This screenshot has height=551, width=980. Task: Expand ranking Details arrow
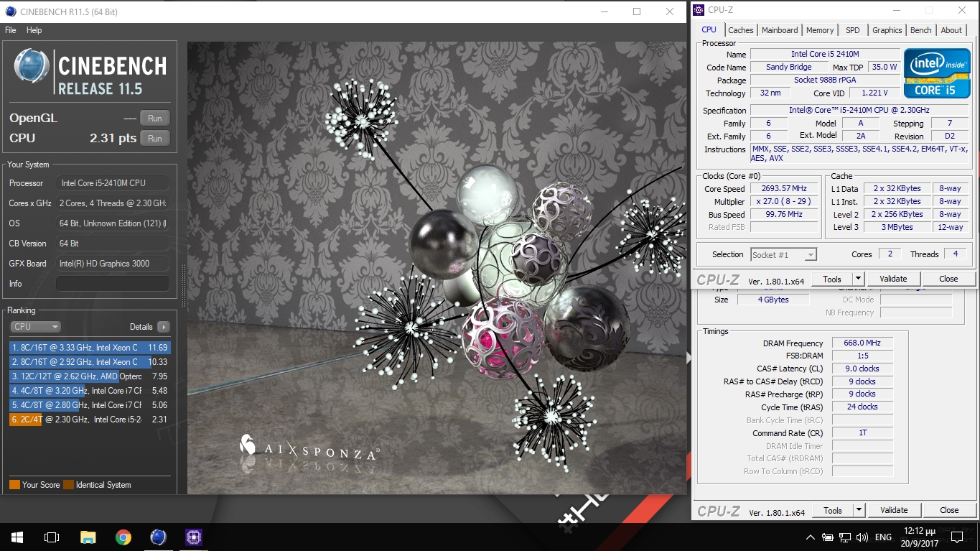click(x=164, y=327)
